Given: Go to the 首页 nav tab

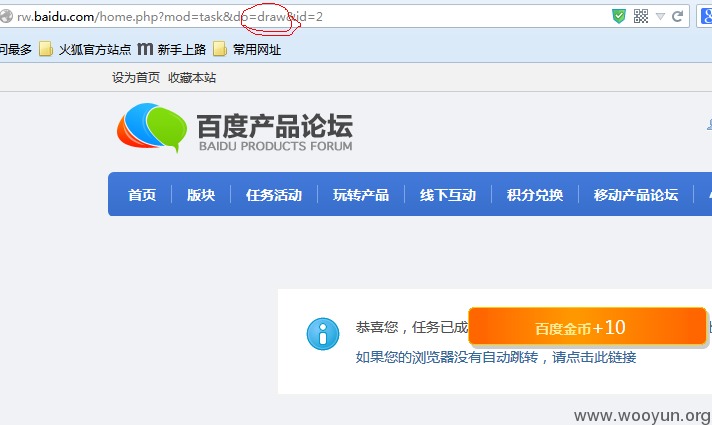Looking at the screenshot, I should pyautogui.click(x=142, y=195).
